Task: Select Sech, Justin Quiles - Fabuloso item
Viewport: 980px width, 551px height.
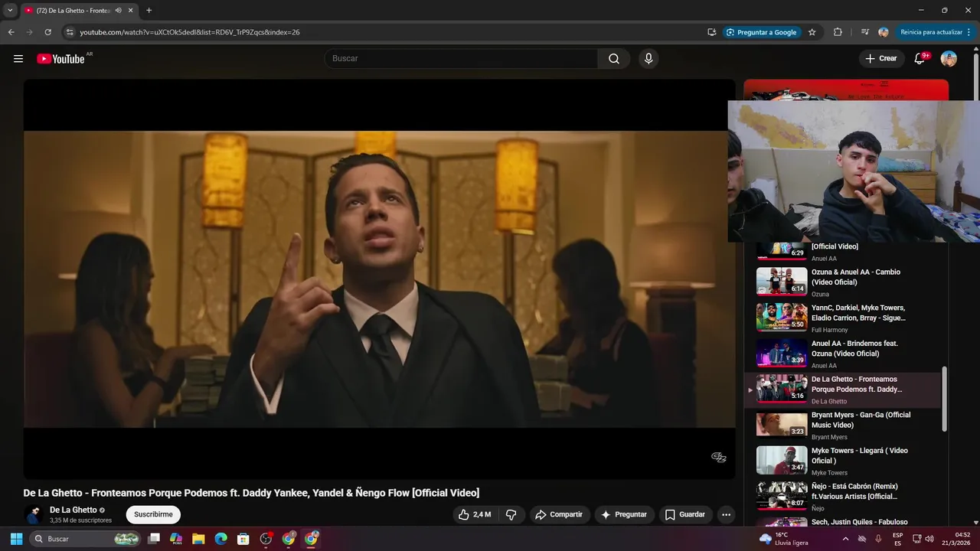Action: point(842,522)
